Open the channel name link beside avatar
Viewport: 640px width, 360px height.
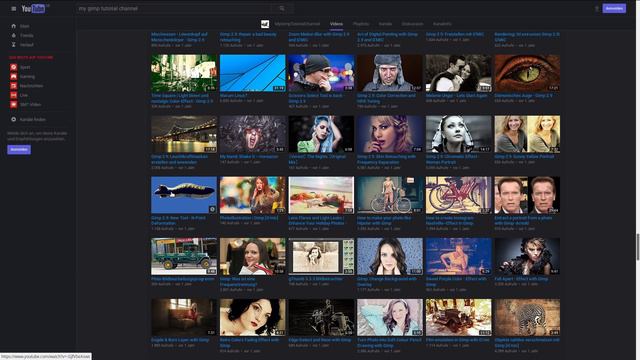(297, 24)
